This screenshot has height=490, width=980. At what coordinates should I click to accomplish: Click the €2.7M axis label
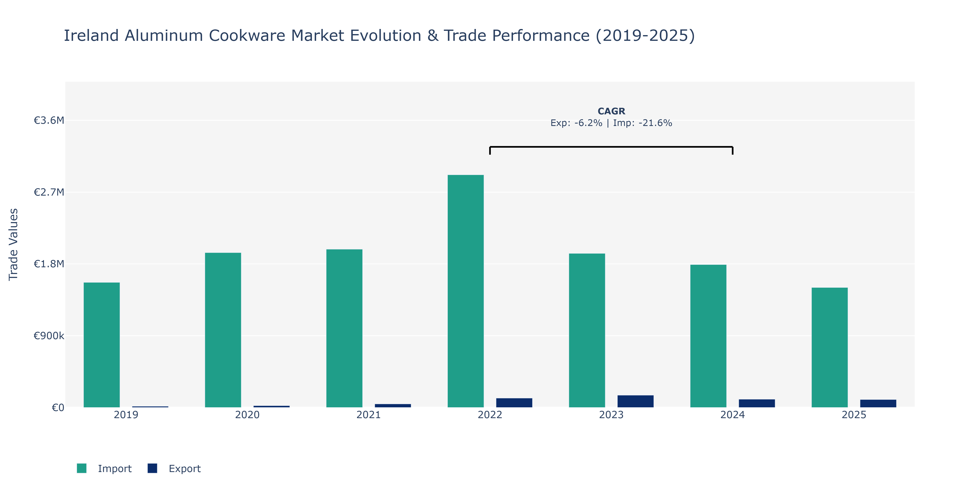49,192
